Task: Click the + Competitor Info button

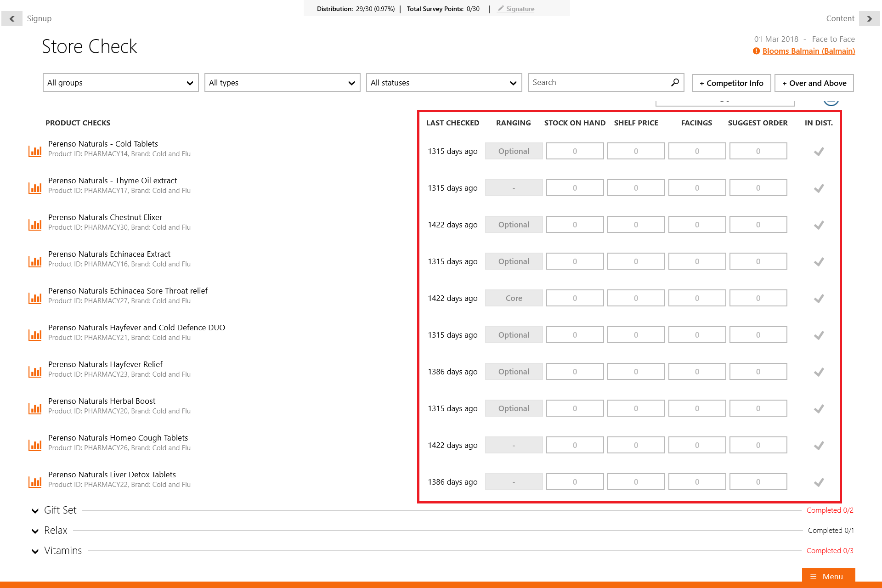Action: click(731, 83)
